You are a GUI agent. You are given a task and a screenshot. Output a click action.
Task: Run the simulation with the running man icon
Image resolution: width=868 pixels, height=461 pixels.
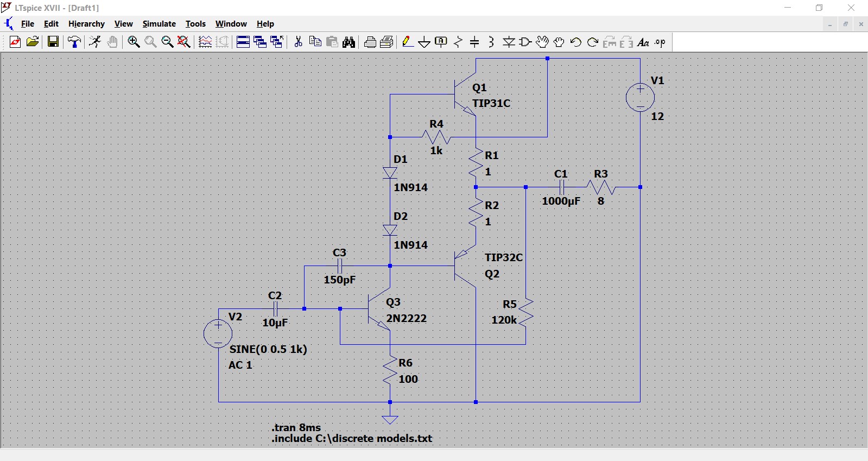(95, 42)
